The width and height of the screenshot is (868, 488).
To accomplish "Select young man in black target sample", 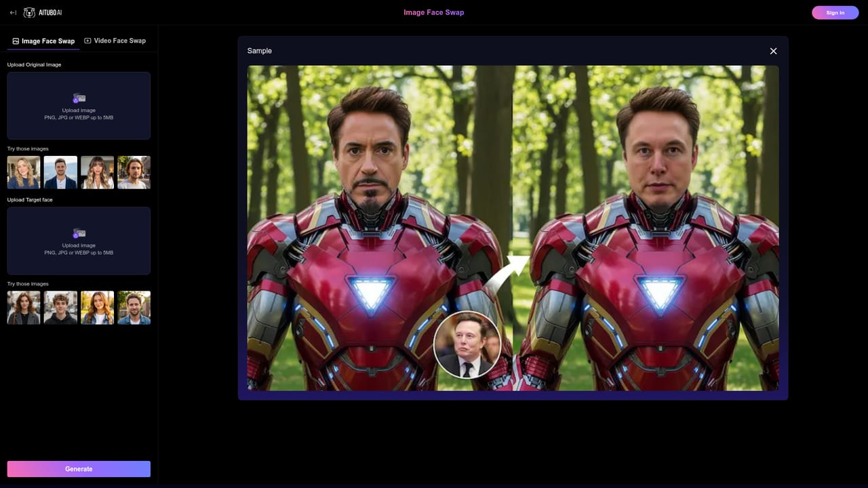I will point(60,308).
